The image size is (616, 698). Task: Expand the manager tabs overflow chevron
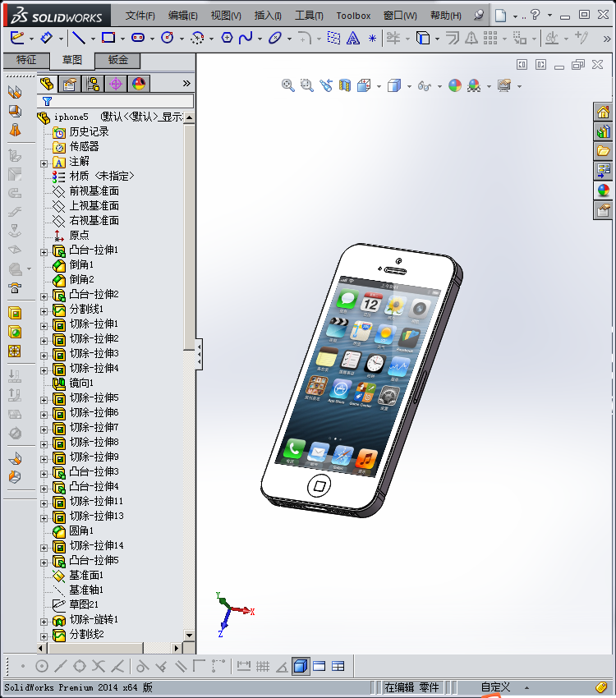coord(186,83)
